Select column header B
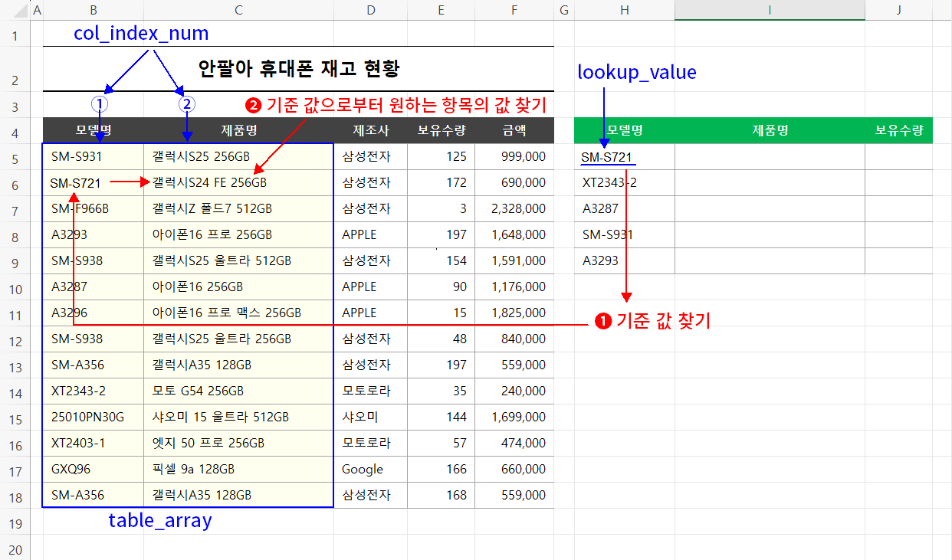Screen dimensions: 952x560 tap(94, 10)
